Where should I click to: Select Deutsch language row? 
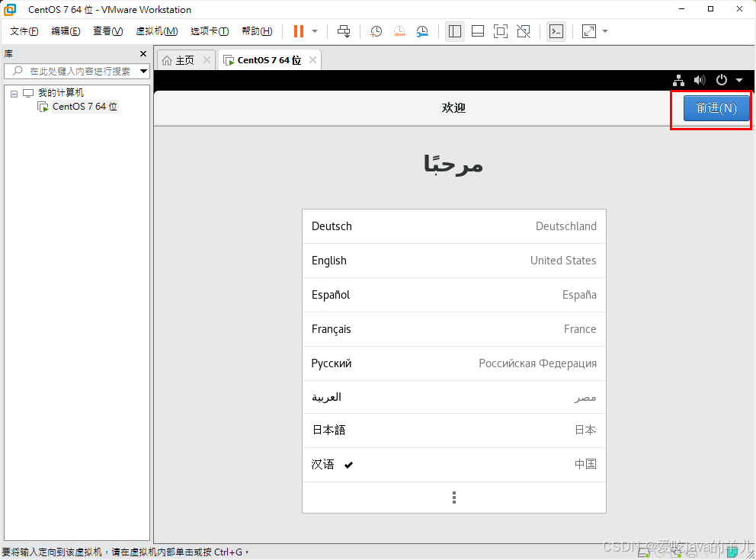(x=453, y=226)
